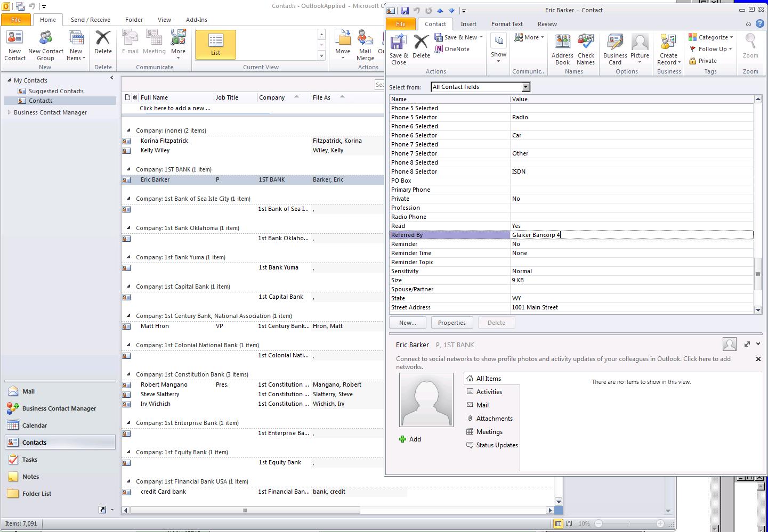
Task: Increase zoom with plus button in status bar
Action: pyautogui.click(x=660, y=523)
